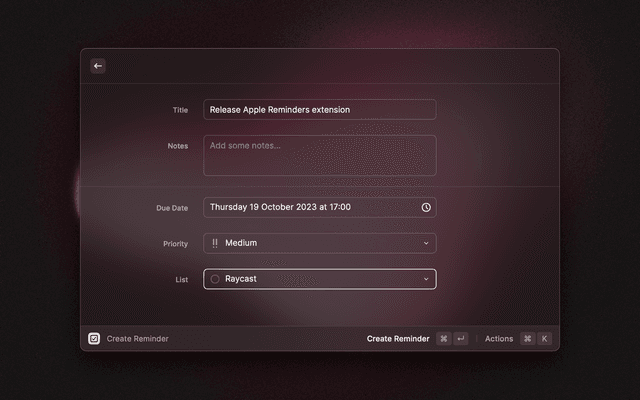Open the Actions menu
Image resolution: width=640 pixels, height=400 pixels.
pos(499,339)
